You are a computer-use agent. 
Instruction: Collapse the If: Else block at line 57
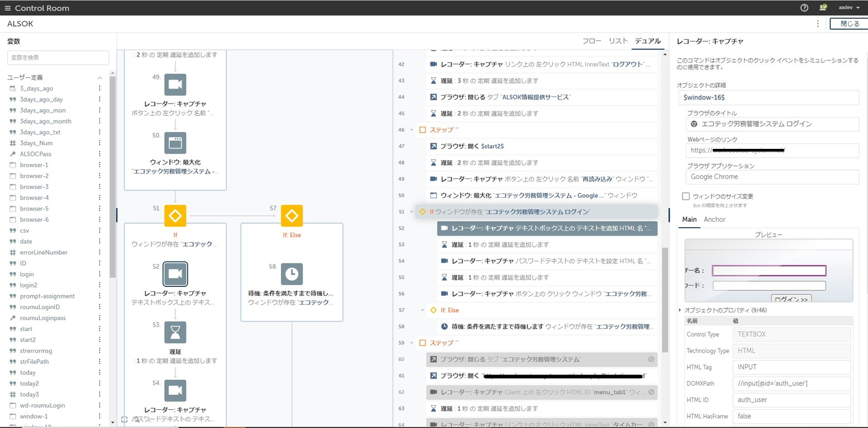423,310
